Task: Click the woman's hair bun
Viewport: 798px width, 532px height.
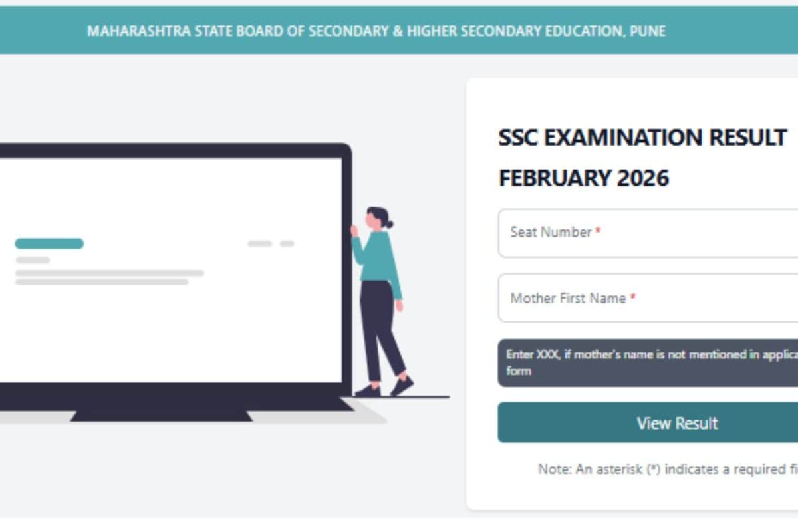Action: click(389, 224)
